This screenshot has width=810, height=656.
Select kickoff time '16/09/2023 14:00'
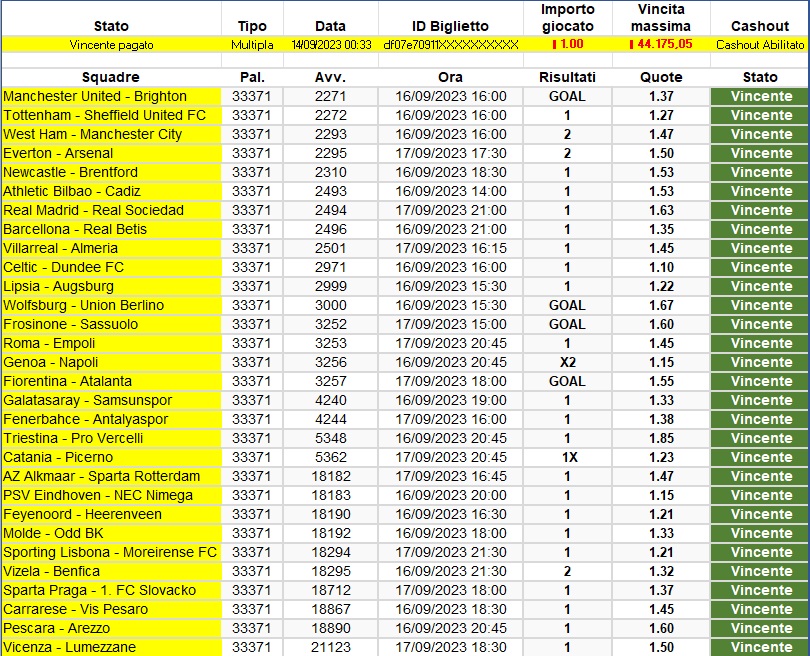451,192
